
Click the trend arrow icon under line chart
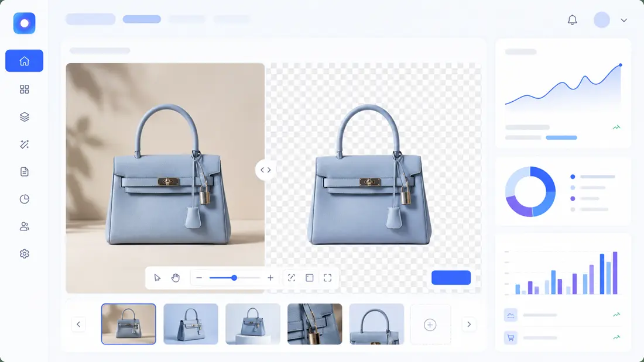tap(616, 127)
